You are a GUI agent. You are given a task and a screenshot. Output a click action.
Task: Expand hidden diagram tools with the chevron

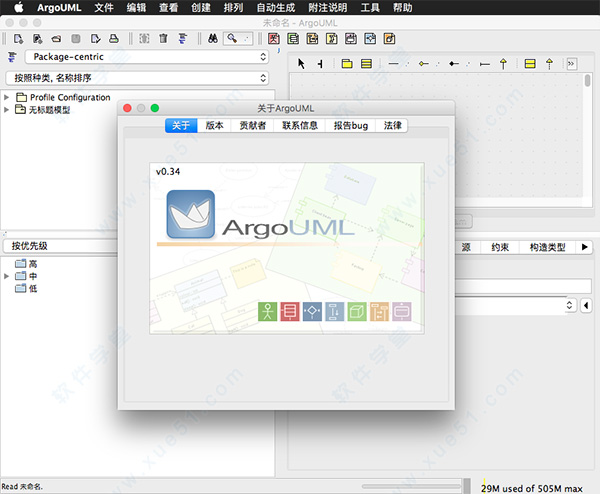[x=571, y=64]
